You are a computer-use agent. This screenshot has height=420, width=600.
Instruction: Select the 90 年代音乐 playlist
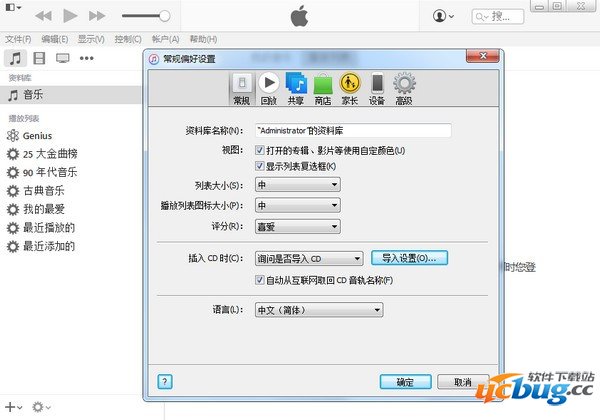click(x=50, y=173)
